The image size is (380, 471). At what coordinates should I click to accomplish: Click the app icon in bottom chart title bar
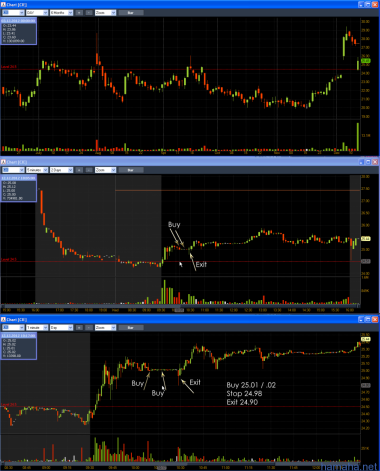[x=3, y=320]
